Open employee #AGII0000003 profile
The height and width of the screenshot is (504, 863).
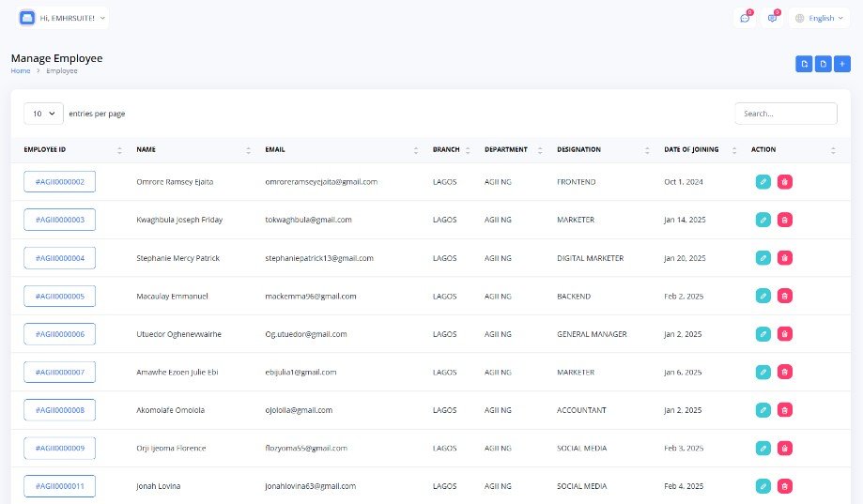[59, 220]
